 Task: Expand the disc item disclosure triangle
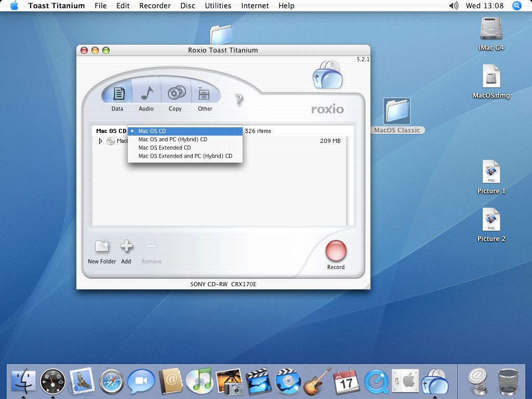(x=100, y=141)
